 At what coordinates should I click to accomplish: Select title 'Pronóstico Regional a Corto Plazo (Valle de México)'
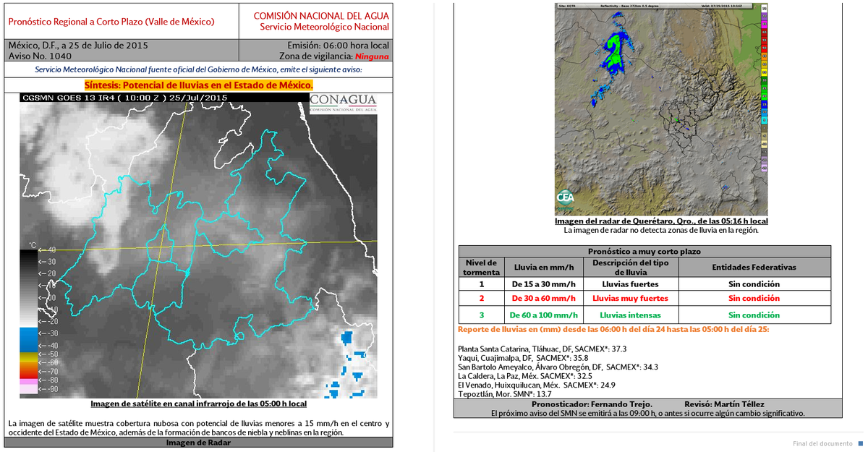[111, 22]
